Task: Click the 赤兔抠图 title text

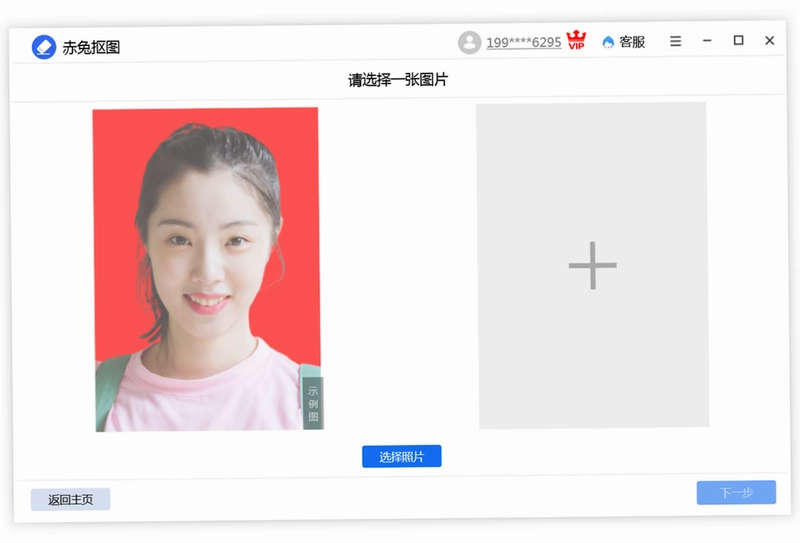Action: [x=91, y=47]
